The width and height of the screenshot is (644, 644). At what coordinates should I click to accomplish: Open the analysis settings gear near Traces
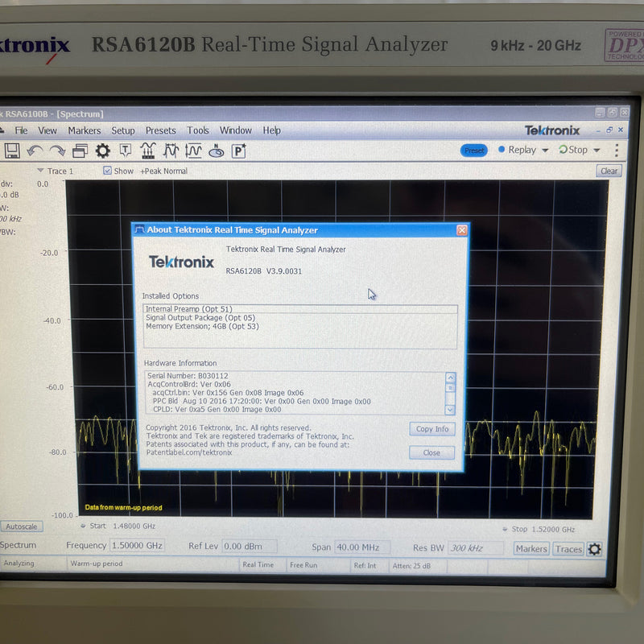593,549
